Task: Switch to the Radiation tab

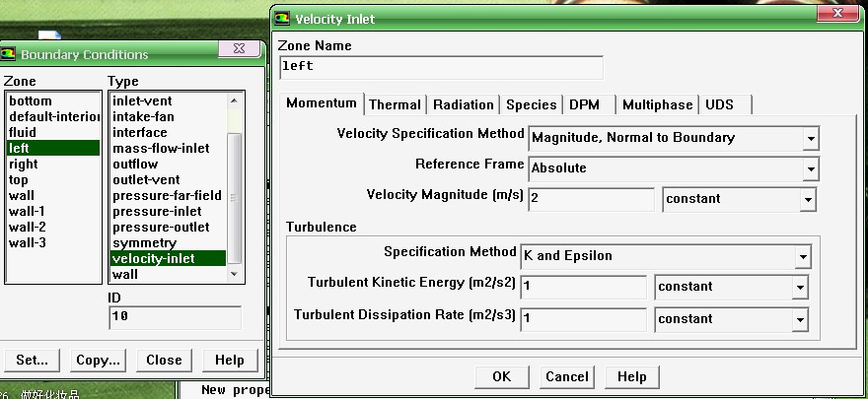Action: (463, 104)
